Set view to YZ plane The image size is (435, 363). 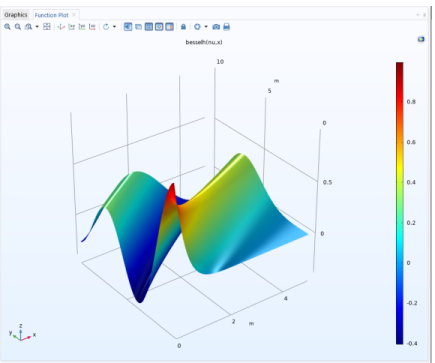click(82, 27)
